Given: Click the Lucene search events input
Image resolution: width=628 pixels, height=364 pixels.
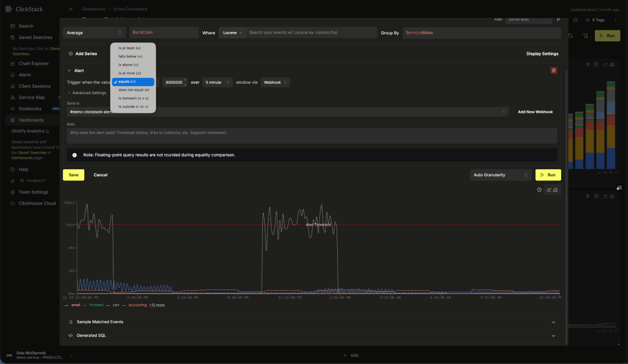Looking at the screenshot, I should click(312, 33).
